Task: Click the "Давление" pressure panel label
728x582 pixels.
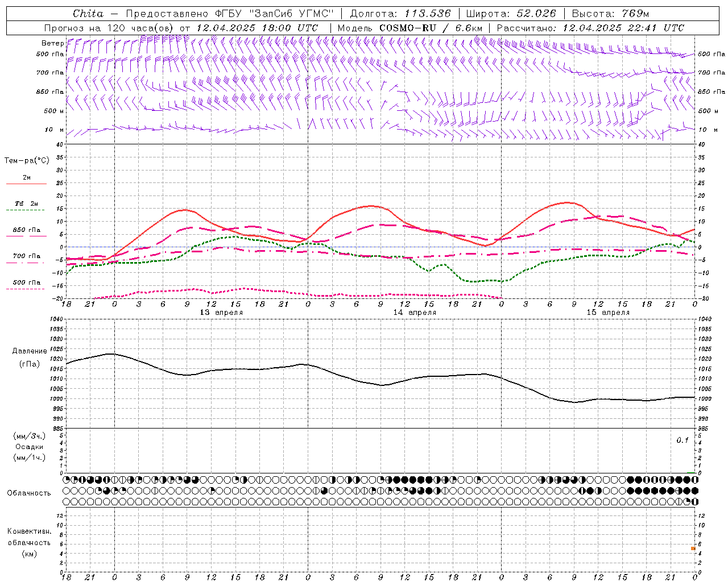Action: click(30, 351)
